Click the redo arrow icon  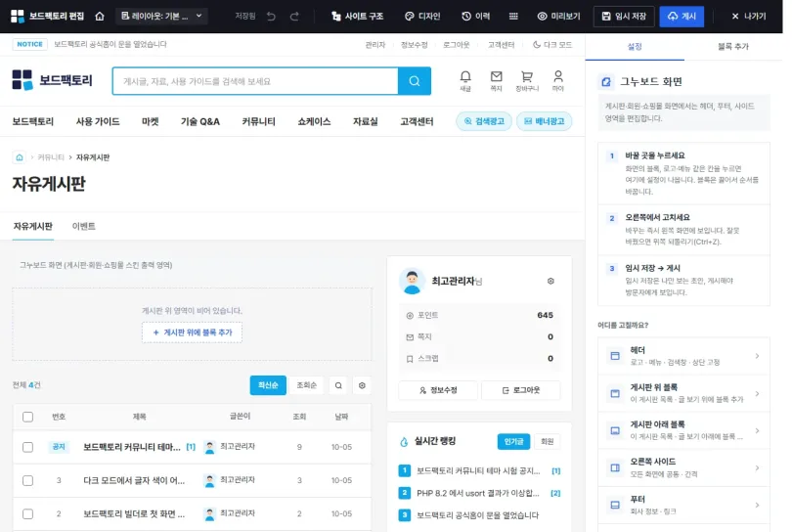[294, 17]
